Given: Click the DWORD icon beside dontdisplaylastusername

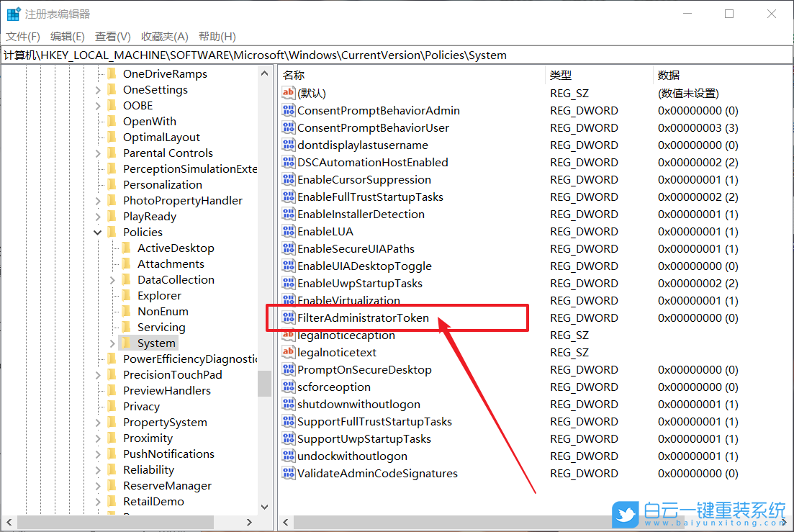Looking at the screenshot, I should (289, 145).
